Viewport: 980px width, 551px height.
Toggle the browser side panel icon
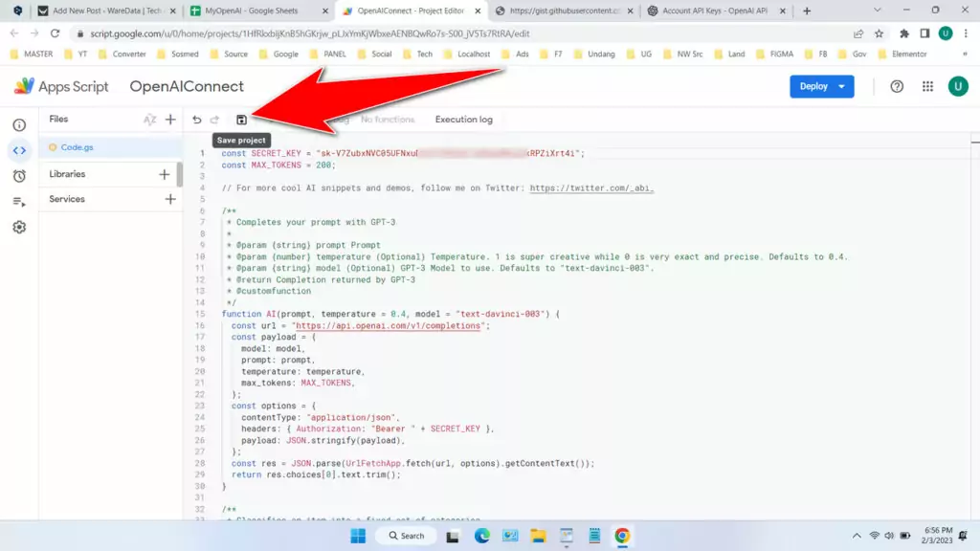tap(925, 33)
